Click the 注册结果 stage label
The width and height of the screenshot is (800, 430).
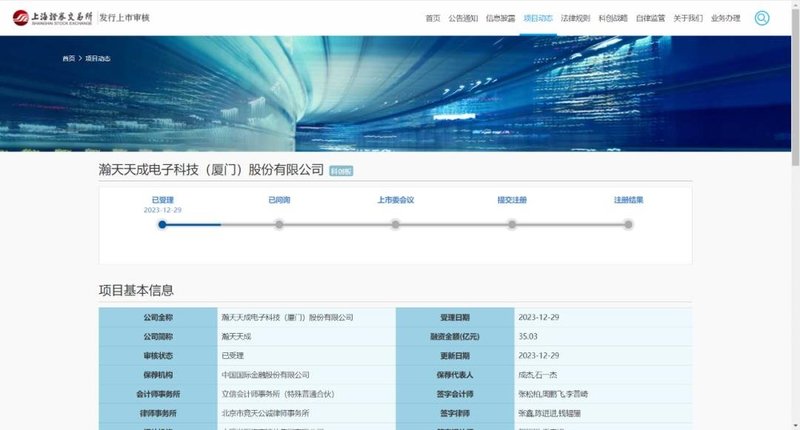pos(629,200)
